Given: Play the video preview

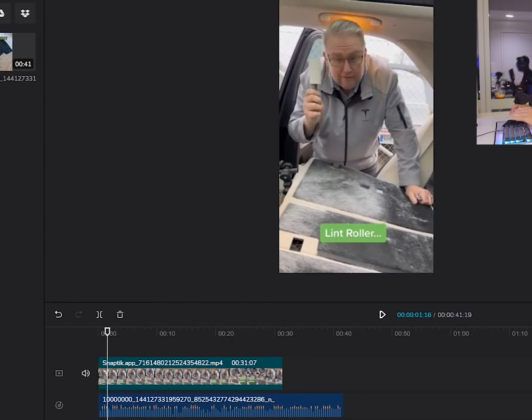Looking at the screenshot, I should (x=382, y=315).
